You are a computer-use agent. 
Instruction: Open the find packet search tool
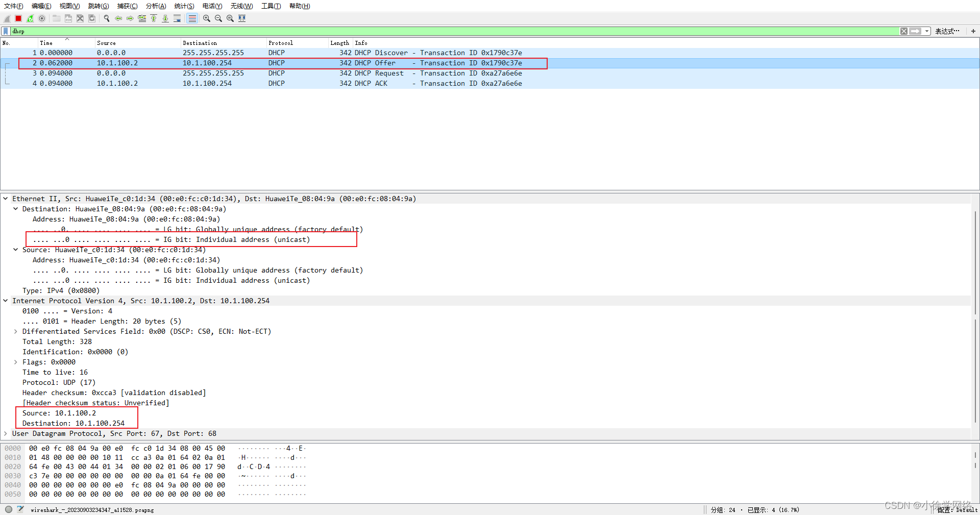[x=106, y=18]
